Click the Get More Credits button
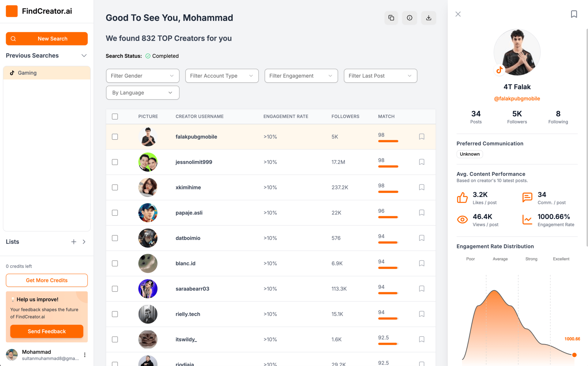588x366 pixels. pyautogui.click(x=47, y=280)
